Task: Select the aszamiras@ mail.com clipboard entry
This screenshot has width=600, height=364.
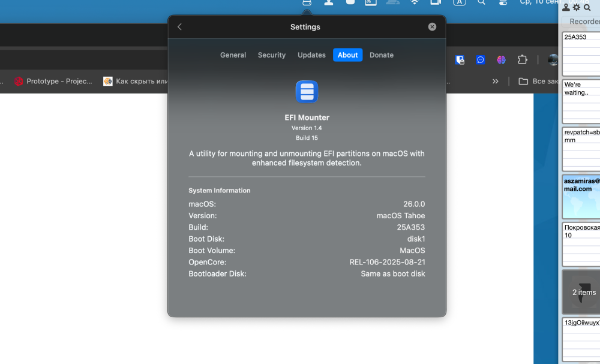Action: pos(581,197)
